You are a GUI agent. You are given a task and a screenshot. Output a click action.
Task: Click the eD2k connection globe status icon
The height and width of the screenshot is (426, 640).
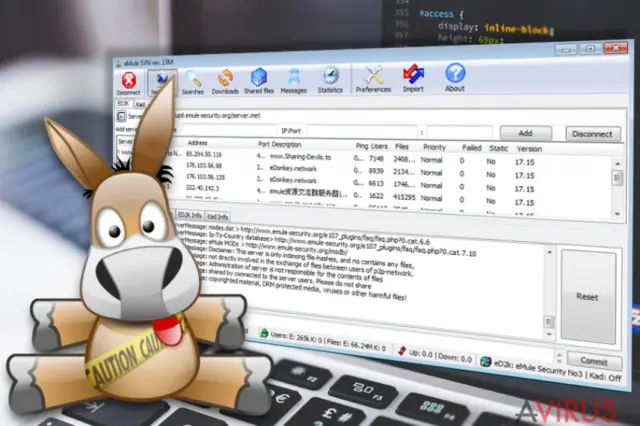(x=486, y=361)
